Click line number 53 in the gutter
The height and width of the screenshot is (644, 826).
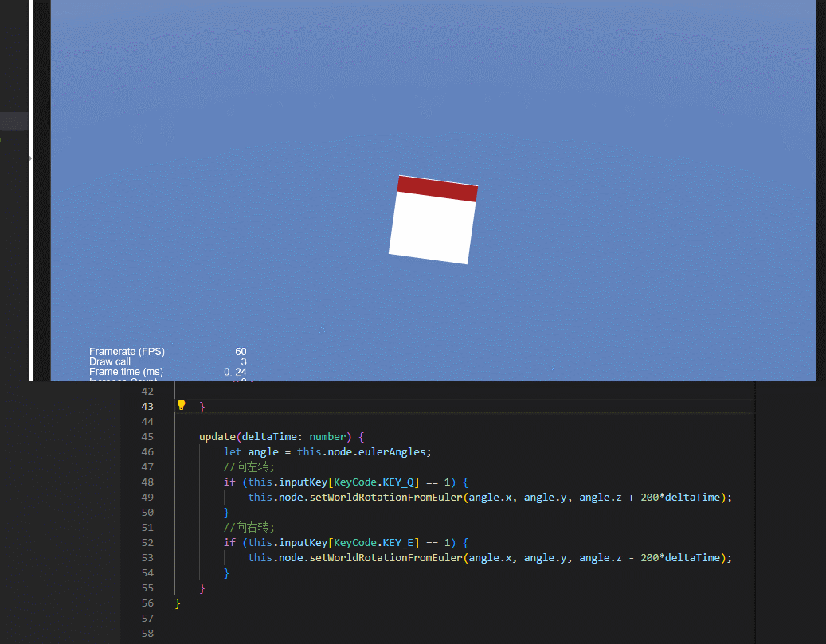(147, 558)
